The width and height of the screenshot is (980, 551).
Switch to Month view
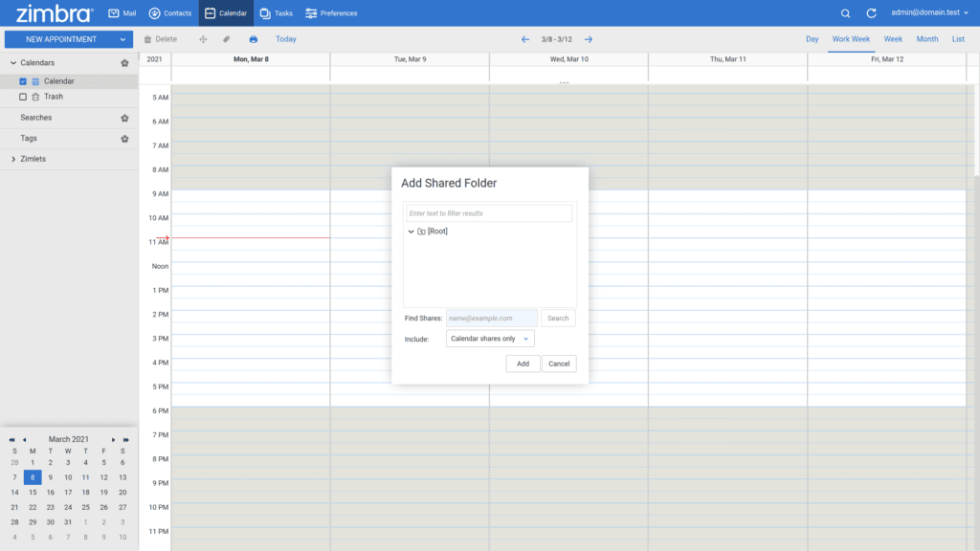tap(926, 39)
